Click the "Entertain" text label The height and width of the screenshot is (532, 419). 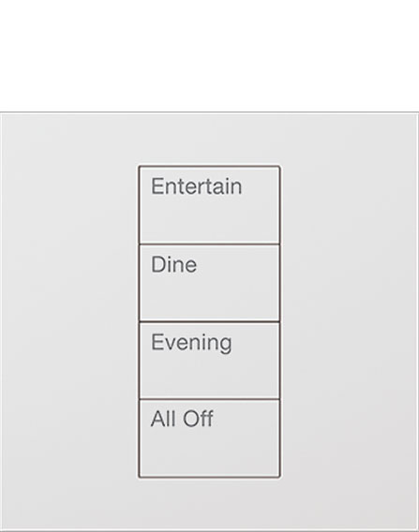(196, 186)
